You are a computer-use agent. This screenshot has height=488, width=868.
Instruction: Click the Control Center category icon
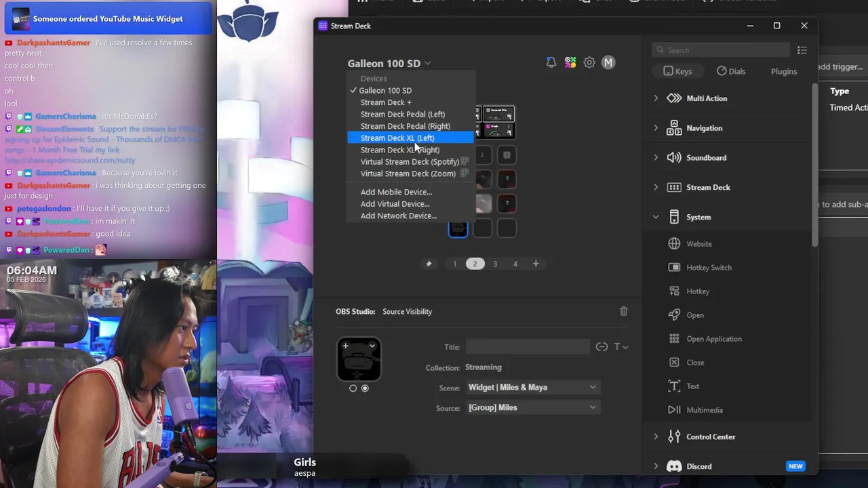[x=674, y=437]
